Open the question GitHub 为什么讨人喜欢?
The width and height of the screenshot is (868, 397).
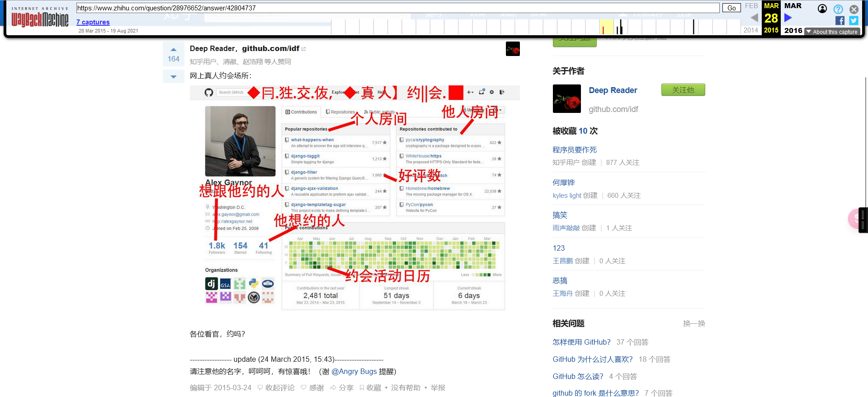coord(593,360)
